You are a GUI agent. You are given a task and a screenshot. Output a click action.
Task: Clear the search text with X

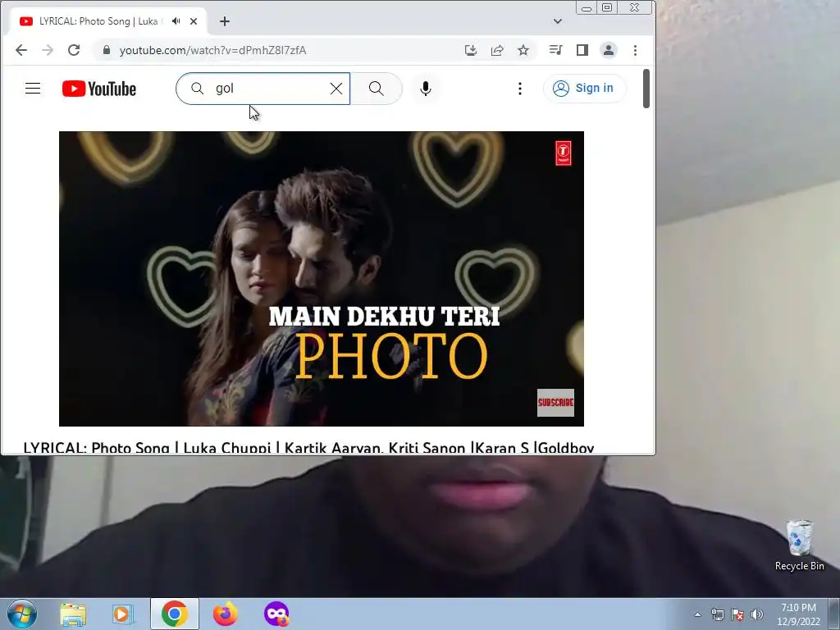[336, 89]
